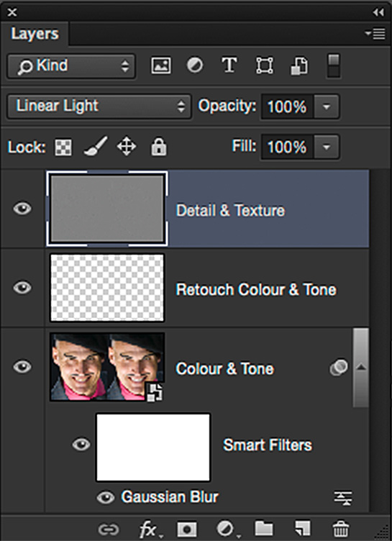Filter layers by pixel image kind

(161, 65)
